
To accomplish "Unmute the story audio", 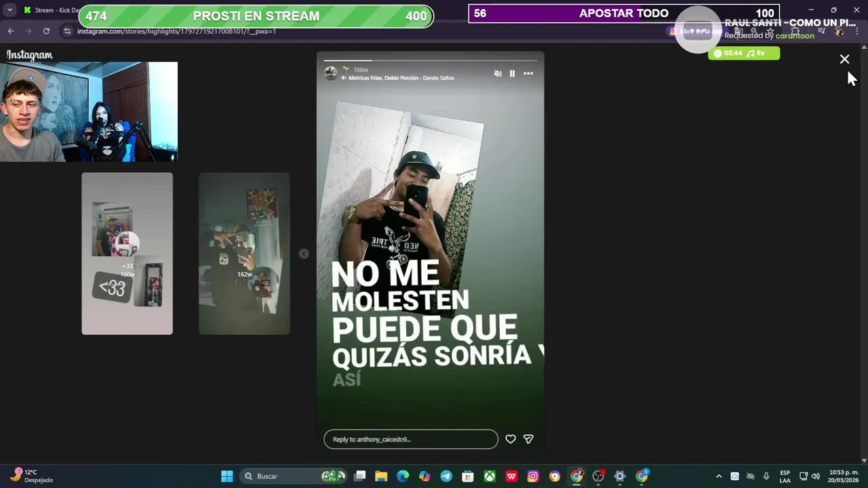I will coord(498,73).
